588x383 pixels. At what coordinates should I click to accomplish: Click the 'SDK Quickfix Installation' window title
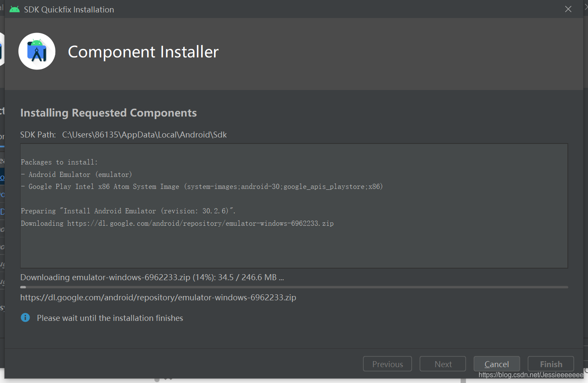coord(69,9)
